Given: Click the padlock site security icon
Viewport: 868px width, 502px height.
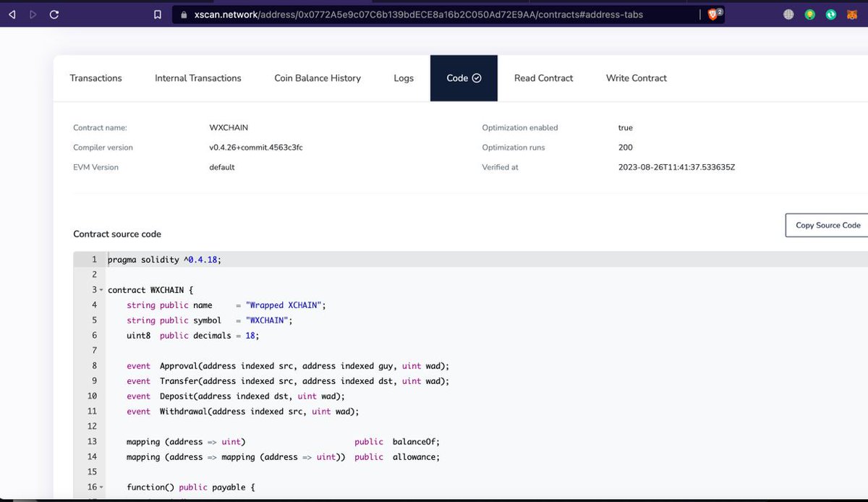Looking at the screenshot, I should 184,14.
